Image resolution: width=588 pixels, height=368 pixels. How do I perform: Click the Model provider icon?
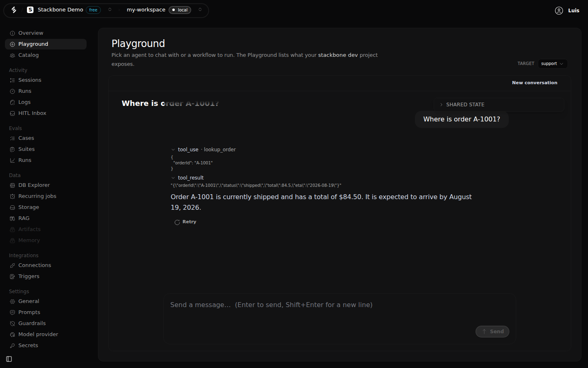tap(12, 334)
